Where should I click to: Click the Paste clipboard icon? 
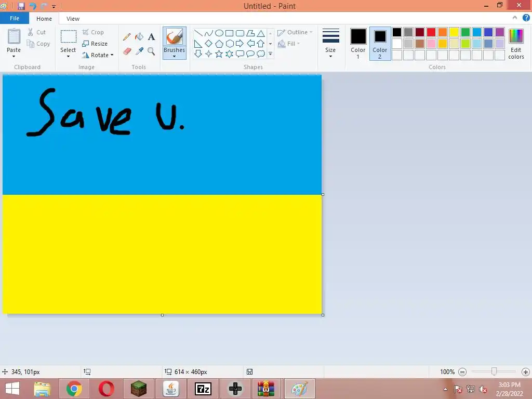click(x=14, y=36)
